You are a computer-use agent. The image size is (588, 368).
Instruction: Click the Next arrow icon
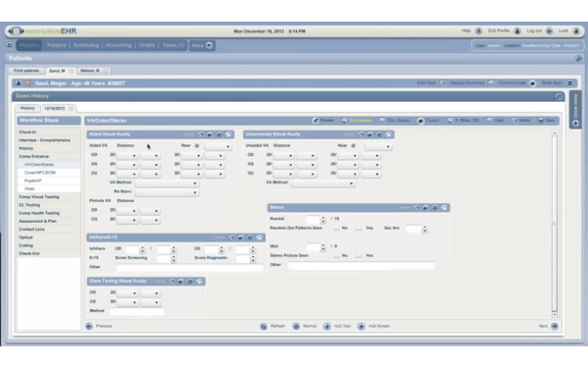click(x=555, y=327)
